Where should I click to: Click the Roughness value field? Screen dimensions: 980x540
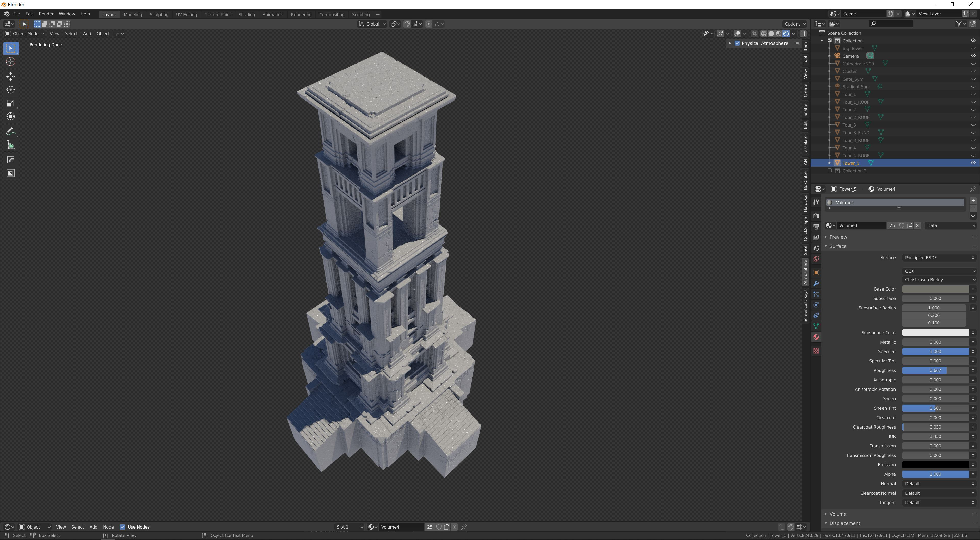pos(935,370)
